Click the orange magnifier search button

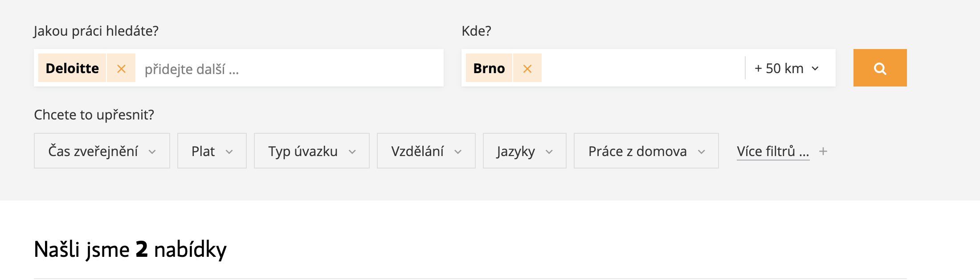tap(880, 68)
